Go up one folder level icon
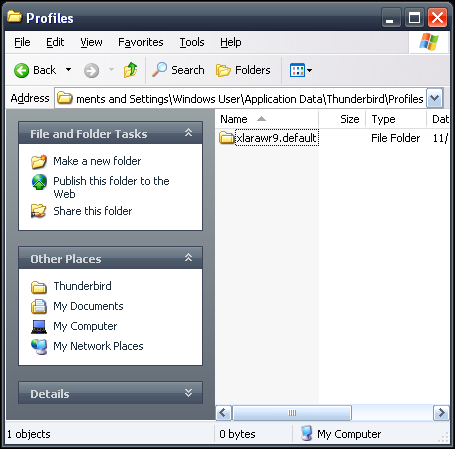This screenshot has width=455, height=449. pyautogui.click(x=130, y=70)
